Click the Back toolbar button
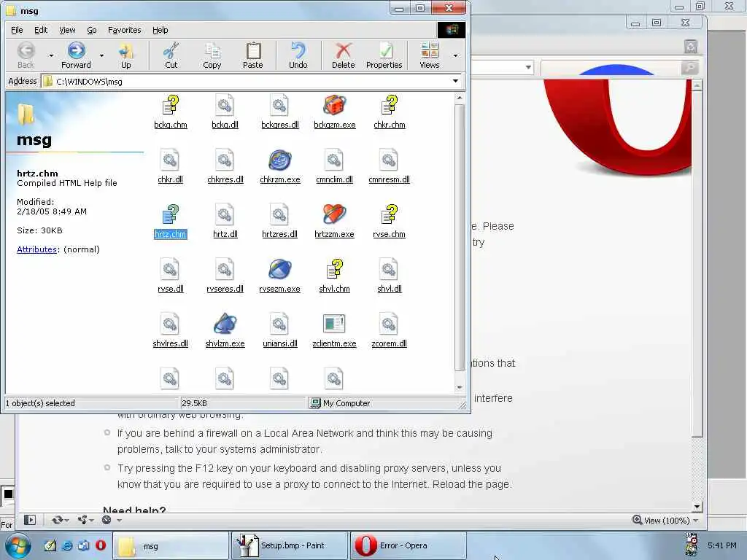This screenshot has width=747, height=560. [x=26, y=55]
